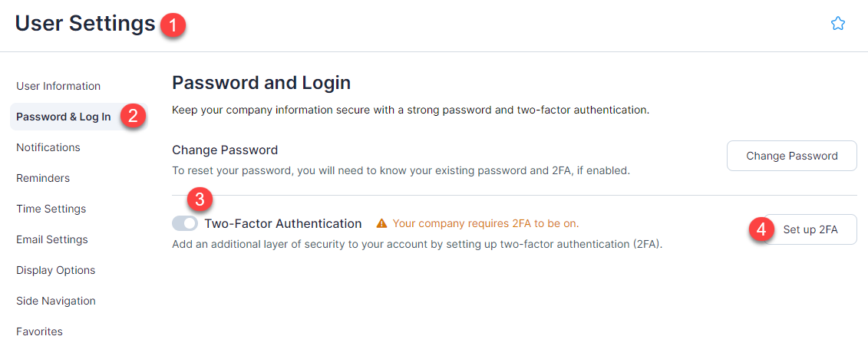The width and height of the screenshot is (868, 356).
Task: Select Password & Log In in sidebar
Action: pyautogui.click(x=63, y=117)
